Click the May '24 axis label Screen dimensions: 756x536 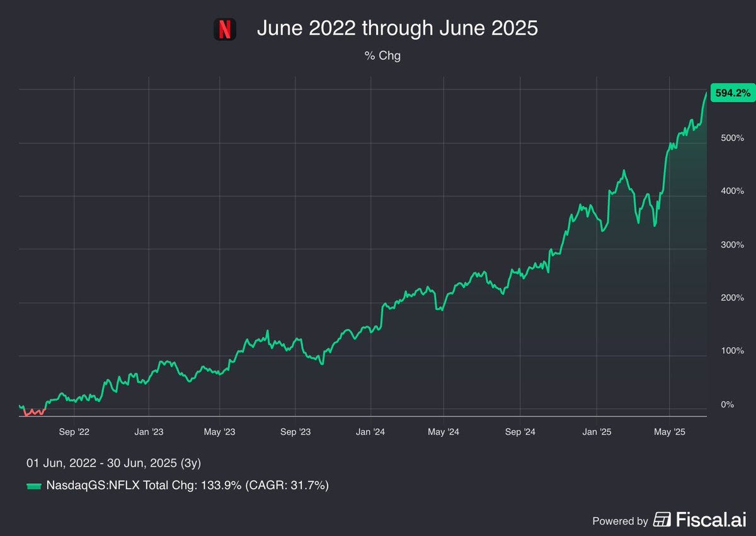(x=444, y=432)
